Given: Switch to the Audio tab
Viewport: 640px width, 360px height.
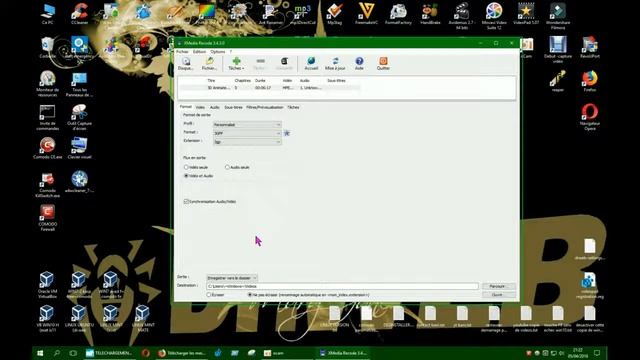Looking at the screenshot, I should pos(215,107).
